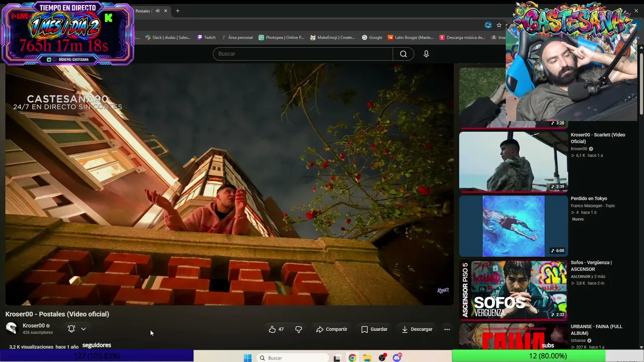Focus the YouTube Buscar search field
The height and width of the screenshot is (362, 644).
303,54
